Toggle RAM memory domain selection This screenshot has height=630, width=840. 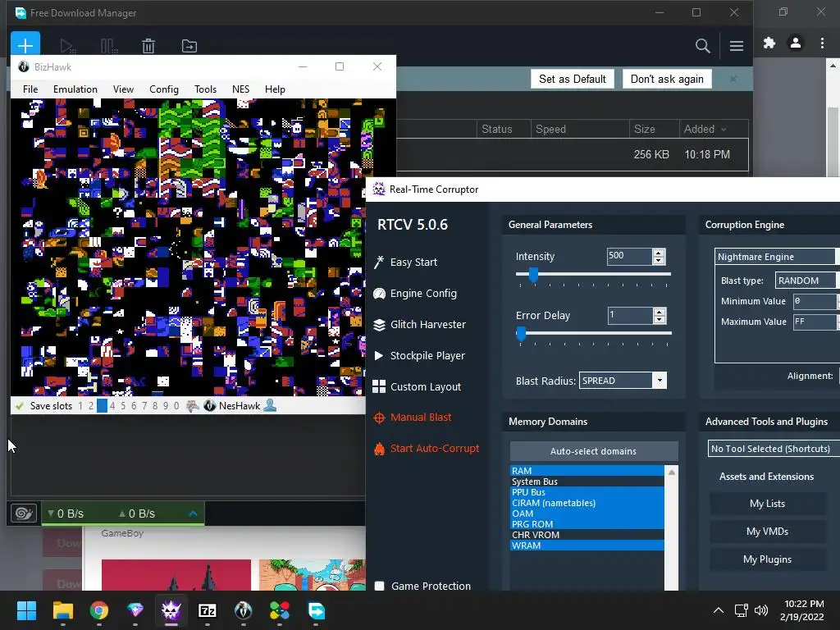(587, 471)
